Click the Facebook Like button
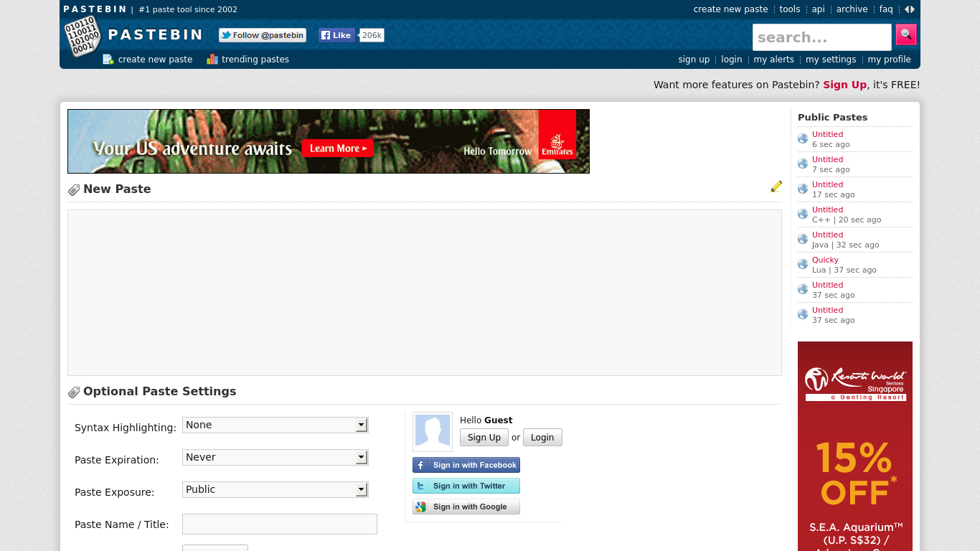 [336, 35]
